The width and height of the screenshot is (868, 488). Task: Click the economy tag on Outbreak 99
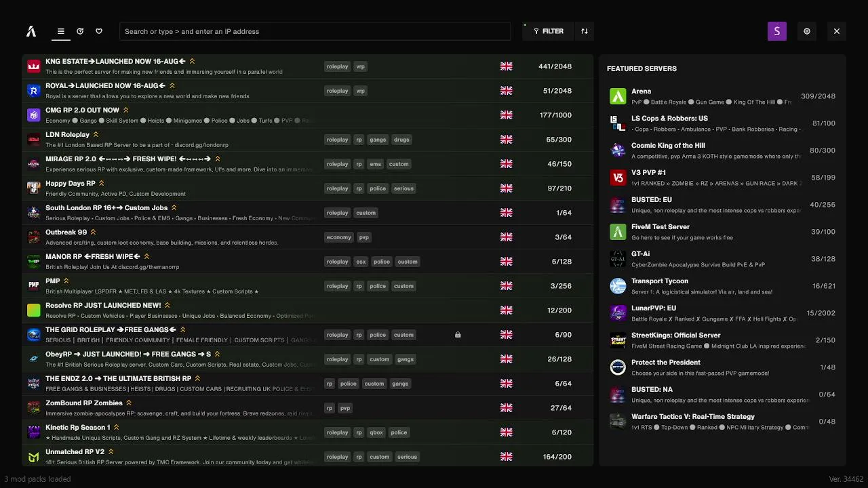click(338, 237)
